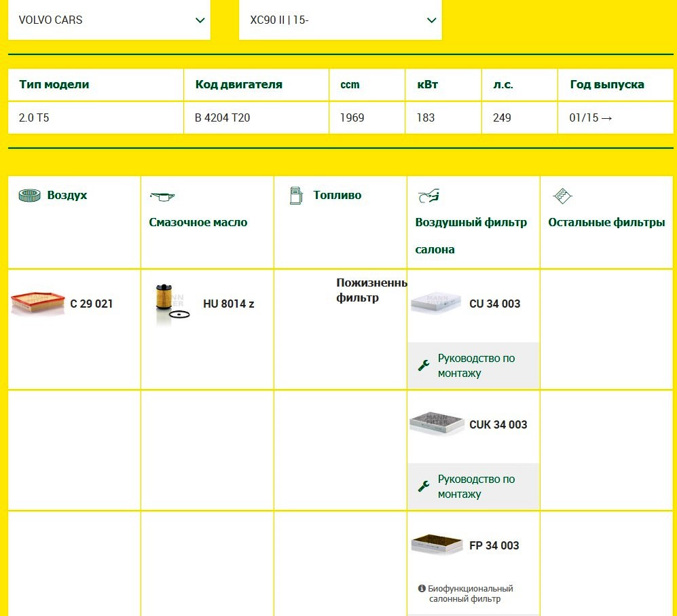Viewport: 677px width, 616px height.
Task: Open the HU 8014 z part link
Action: [x=228, y=304]
